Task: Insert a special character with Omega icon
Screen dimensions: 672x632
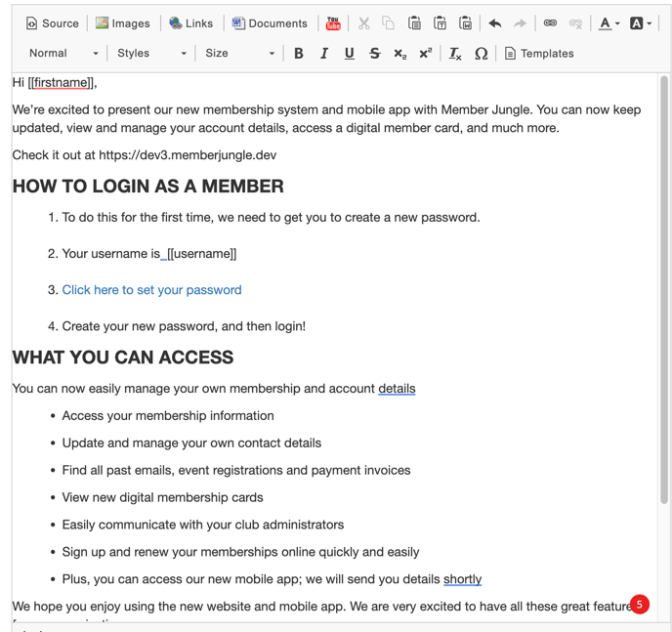Action: [481, 53]
